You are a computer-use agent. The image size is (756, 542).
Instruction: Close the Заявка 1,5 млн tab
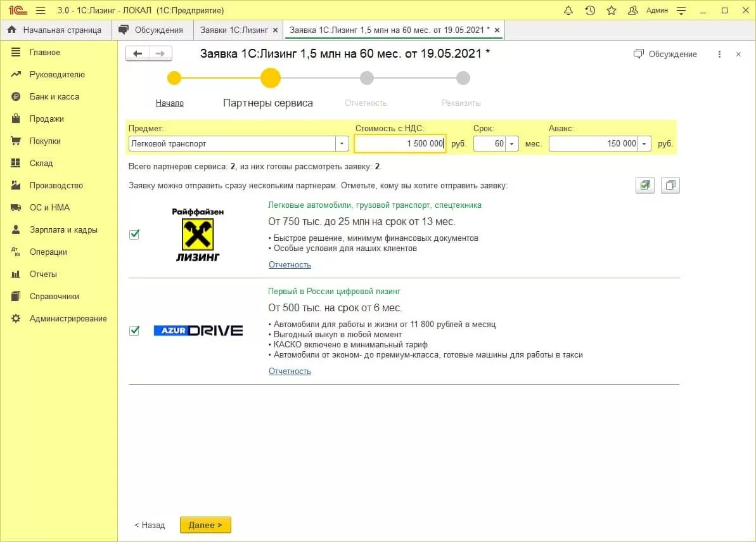point(497,30)
